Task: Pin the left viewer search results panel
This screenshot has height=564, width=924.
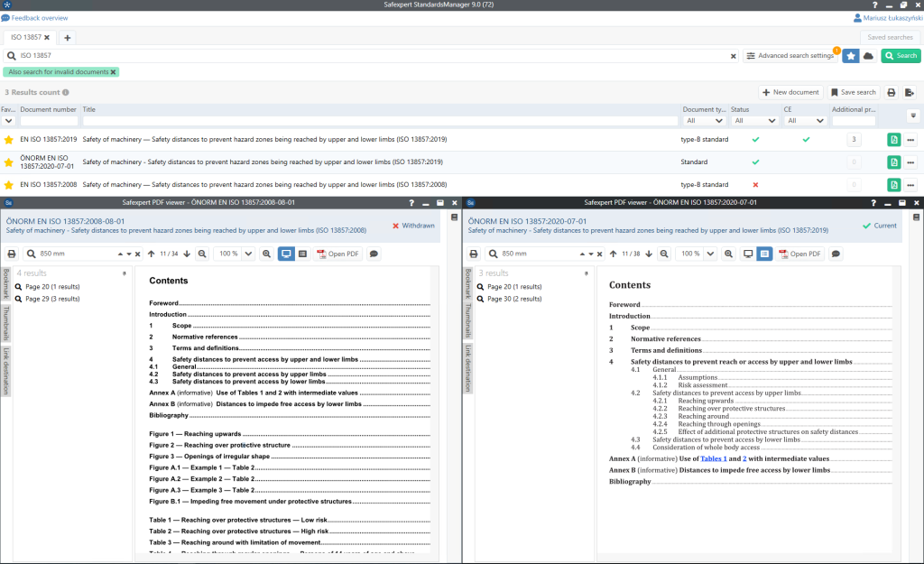Action: tap(125, 273)
